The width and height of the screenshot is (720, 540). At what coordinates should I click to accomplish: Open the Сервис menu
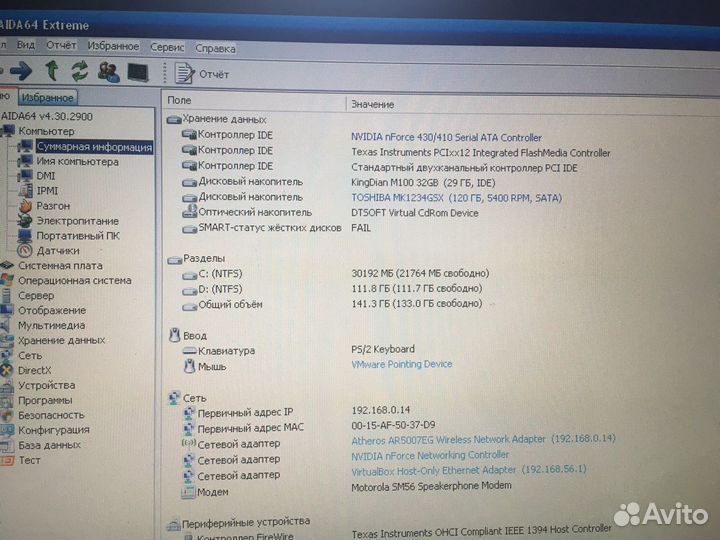[x=167, y=47]
